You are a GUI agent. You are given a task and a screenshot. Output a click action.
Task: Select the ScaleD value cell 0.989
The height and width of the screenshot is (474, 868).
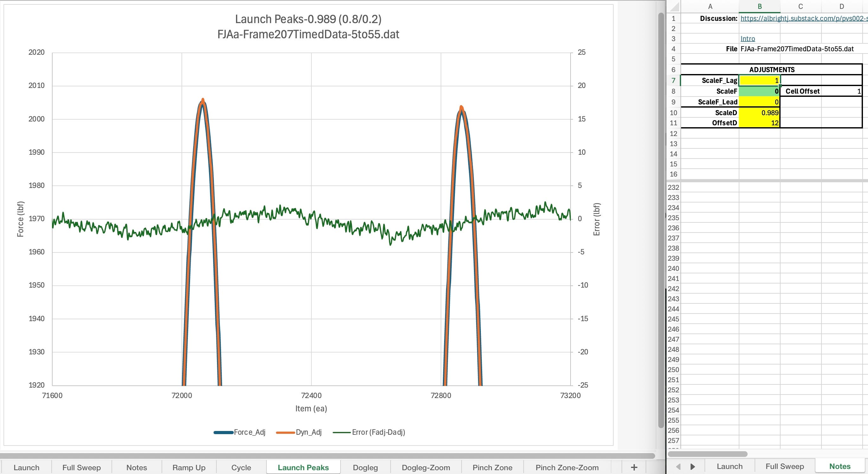[759, 113]
